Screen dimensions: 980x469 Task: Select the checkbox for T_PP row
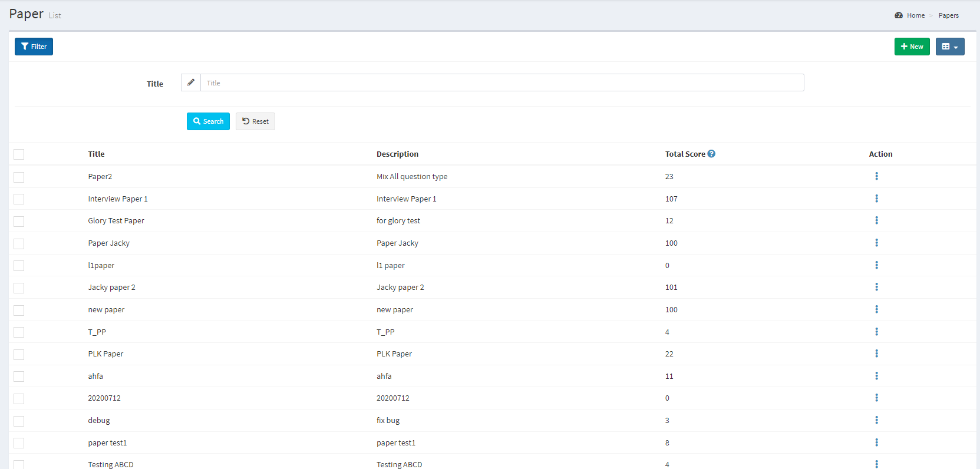click(19, 332)
